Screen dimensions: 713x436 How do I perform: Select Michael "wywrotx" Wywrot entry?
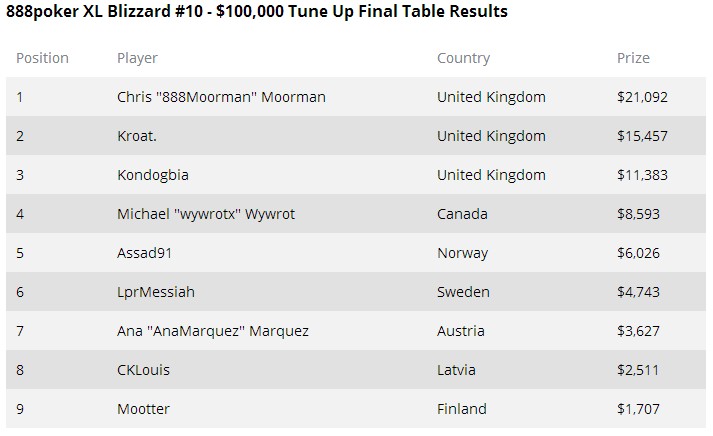(x=206, y=214)
